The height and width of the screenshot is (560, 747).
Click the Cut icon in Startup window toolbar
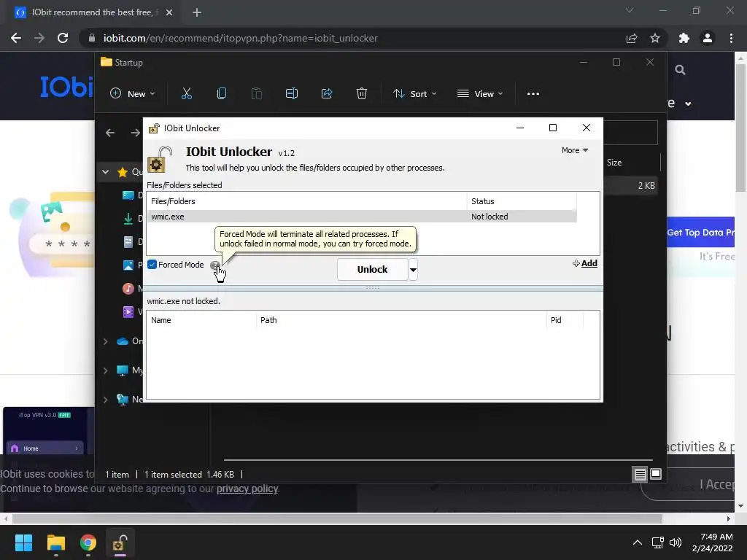pyautogui.click(x=187, y=94)
